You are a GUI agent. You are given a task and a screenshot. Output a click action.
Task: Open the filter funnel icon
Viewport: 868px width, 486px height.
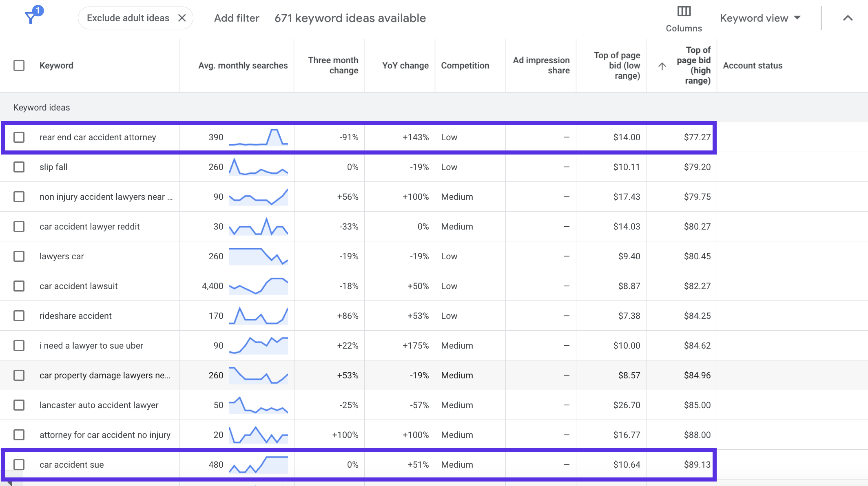33,16
